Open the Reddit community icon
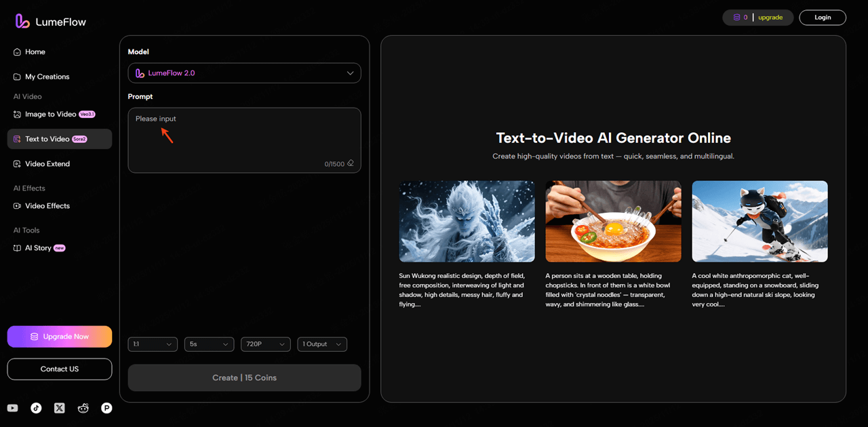868x427 pixels. coord(83,408)
